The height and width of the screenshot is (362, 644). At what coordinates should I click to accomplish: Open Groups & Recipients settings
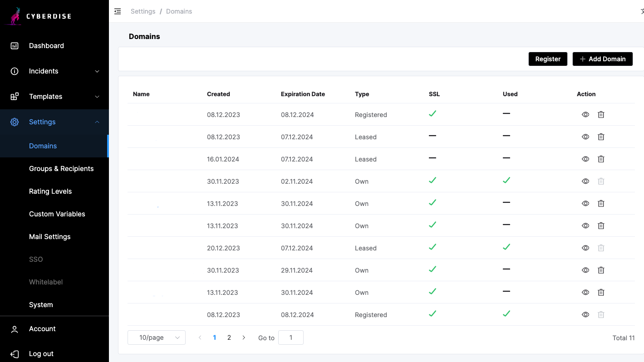[54, 169]
